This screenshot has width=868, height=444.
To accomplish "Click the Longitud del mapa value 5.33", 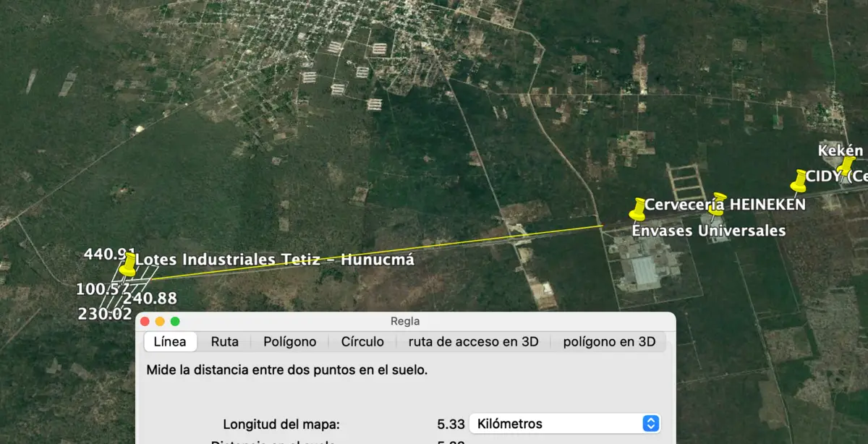I will pyautogui.click(x=450, y=424).
